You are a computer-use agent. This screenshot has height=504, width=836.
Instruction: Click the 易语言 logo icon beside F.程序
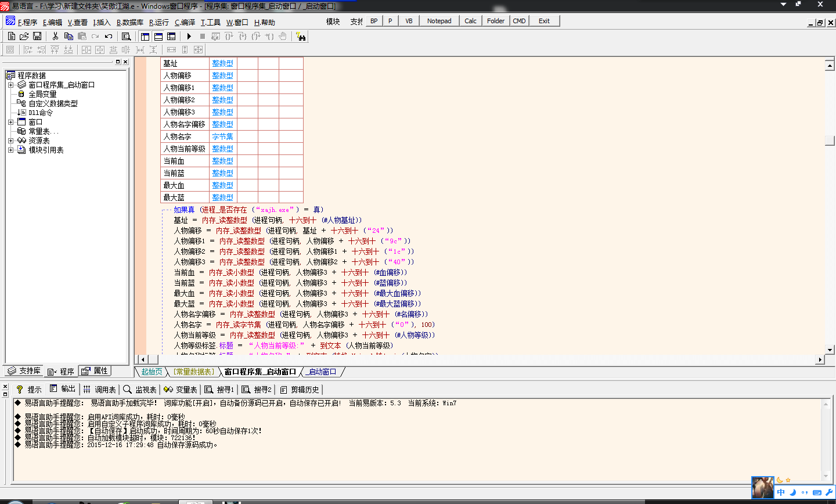point(10,21)
